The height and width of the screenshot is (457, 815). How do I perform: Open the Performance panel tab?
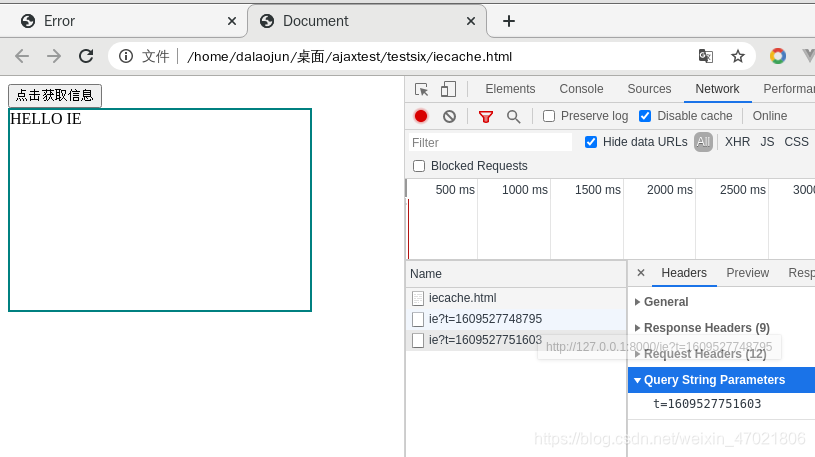(x=788, y=89)
